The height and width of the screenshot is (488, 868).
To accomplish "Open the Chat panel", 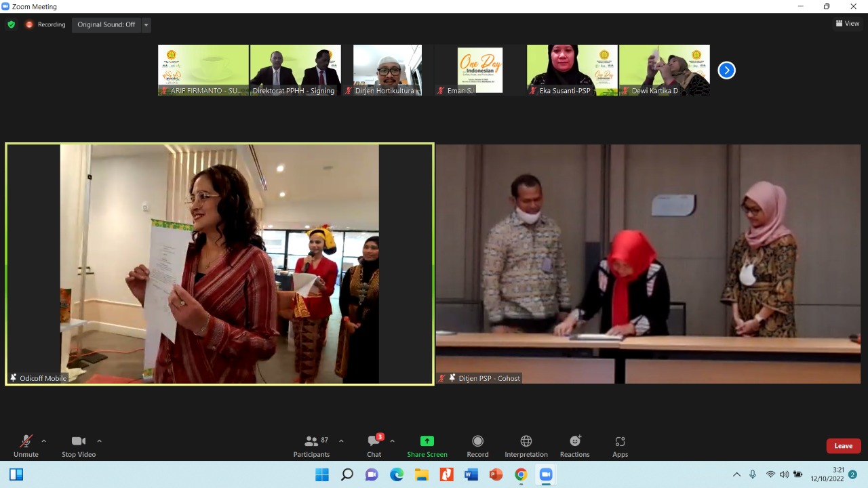I will (374, 445).
